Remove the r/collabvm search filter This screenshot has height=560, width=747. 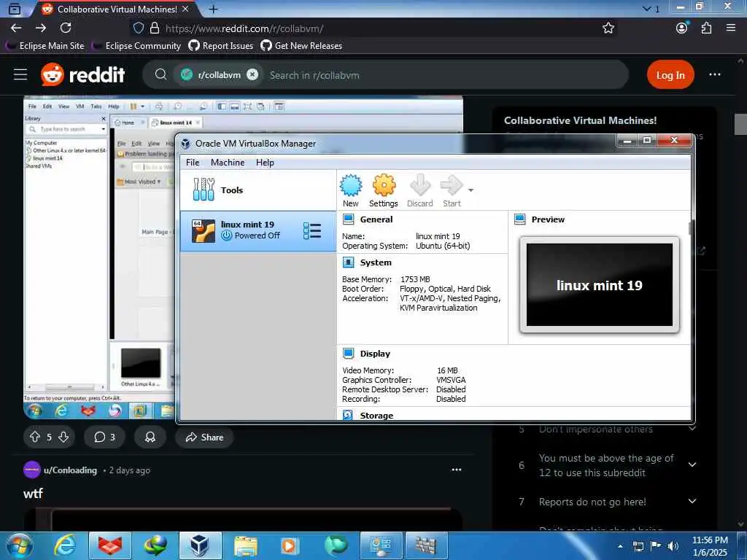(252, 75)
